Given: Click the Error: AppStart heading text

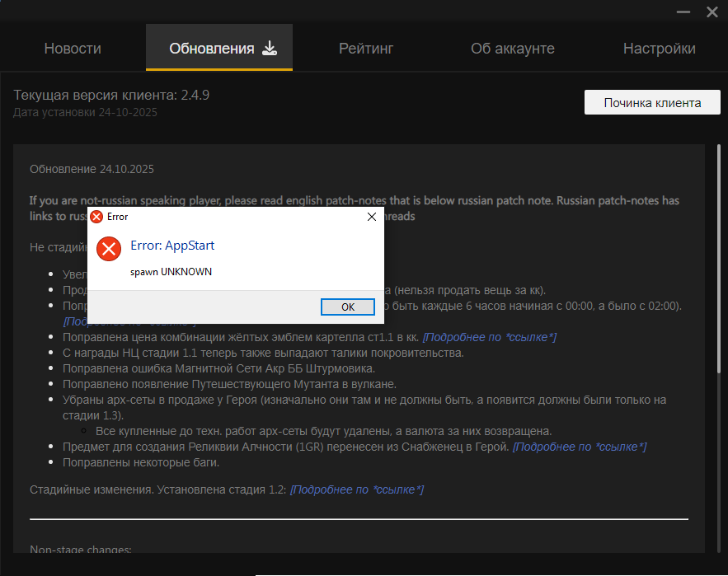Looking at the screenshot, I should pos(172,246).
